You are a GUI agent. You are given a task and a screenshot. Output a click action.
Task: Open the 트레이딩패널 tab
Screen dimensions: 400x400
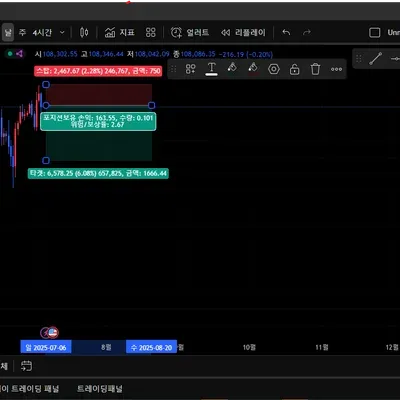point(100,388)
